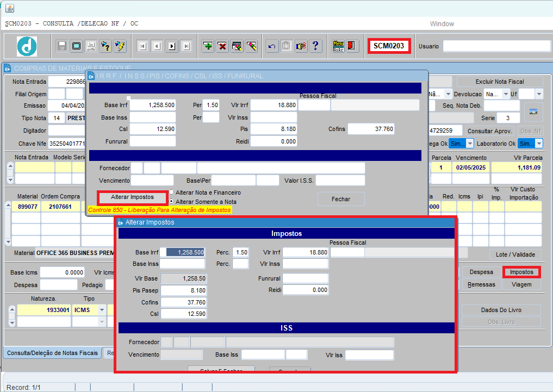Image resolution: width=553 pixels, height=392 pixels.
Task: Click the save diskette toolbar icon
Action: point(62,46)
